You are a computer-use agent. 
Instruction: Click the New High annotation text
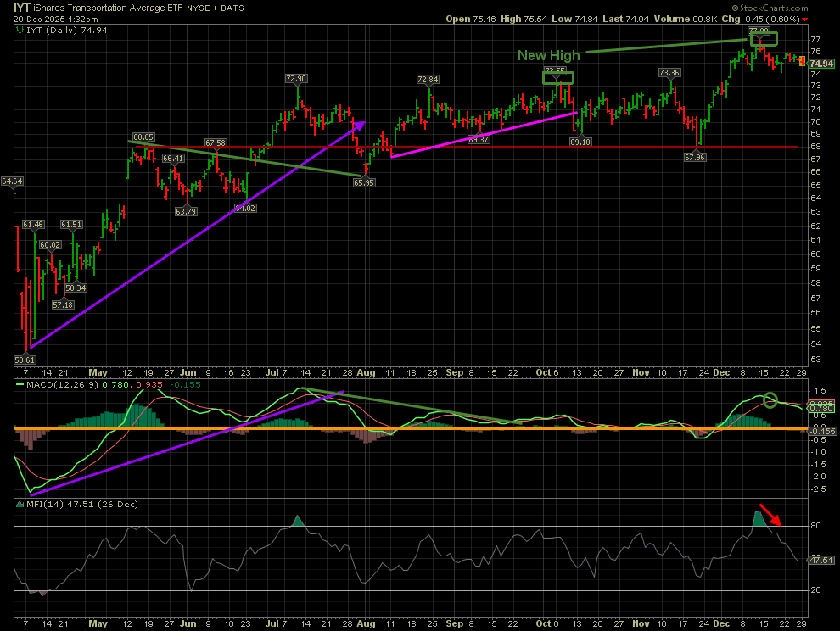(549, 55)
